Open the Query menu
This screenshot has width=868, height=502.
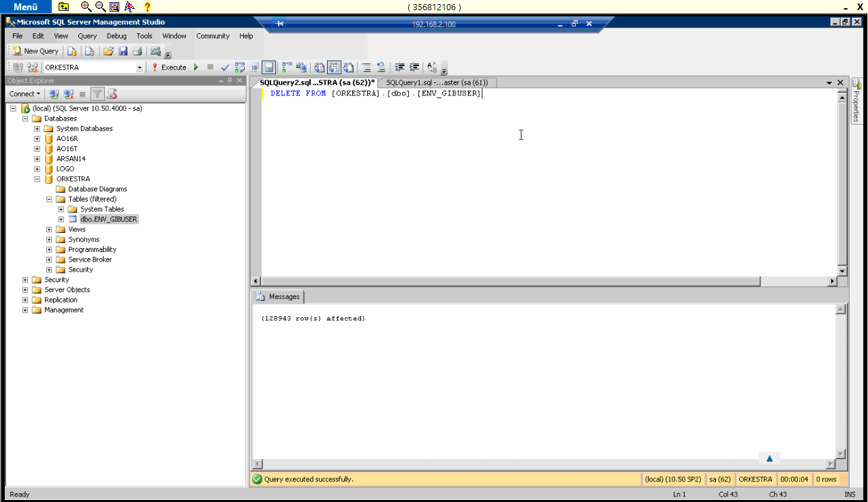coord(87,36)
